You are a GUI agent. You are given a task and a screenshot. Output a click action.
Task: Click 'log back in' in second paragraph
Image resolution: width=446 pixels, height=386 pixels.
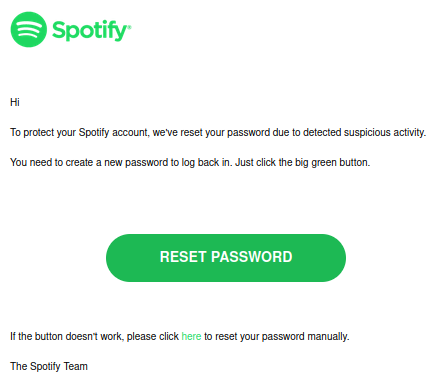click(206, 162)
